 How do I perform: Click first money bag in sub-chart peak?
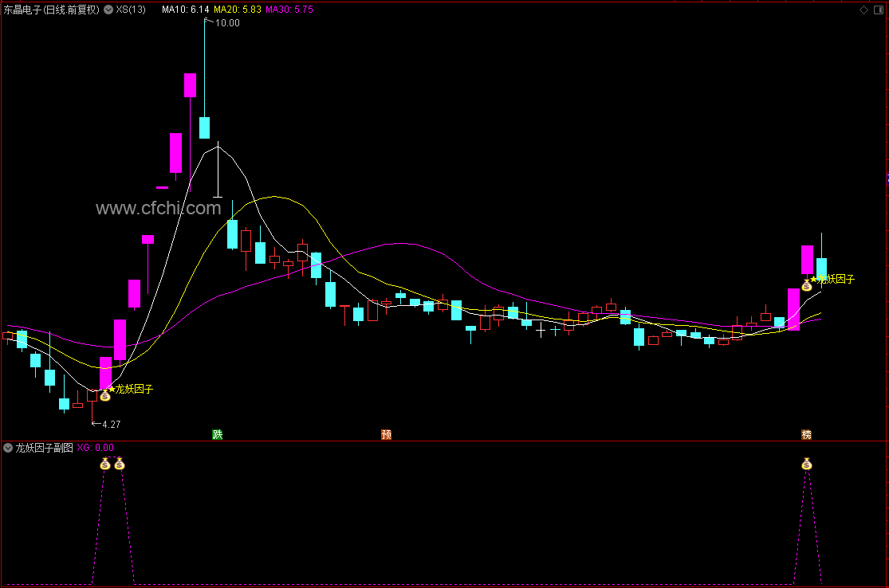click(x=105, y=464)
